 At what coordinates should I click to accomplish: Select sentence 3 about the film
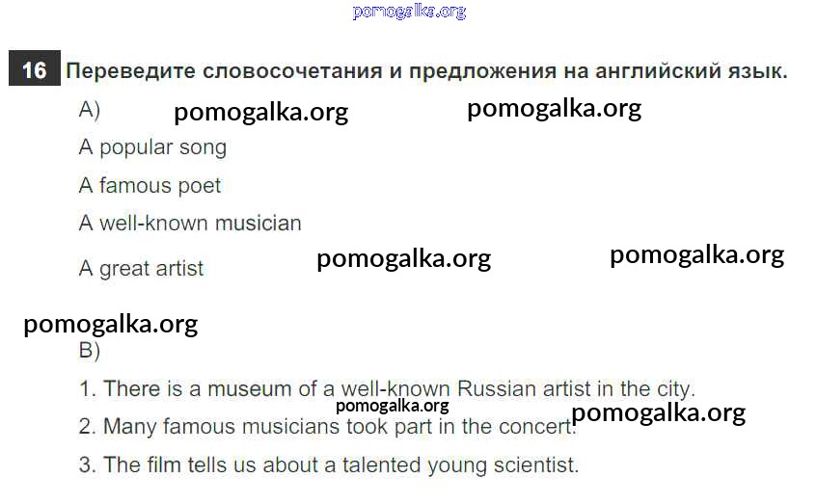coord(328,464)
